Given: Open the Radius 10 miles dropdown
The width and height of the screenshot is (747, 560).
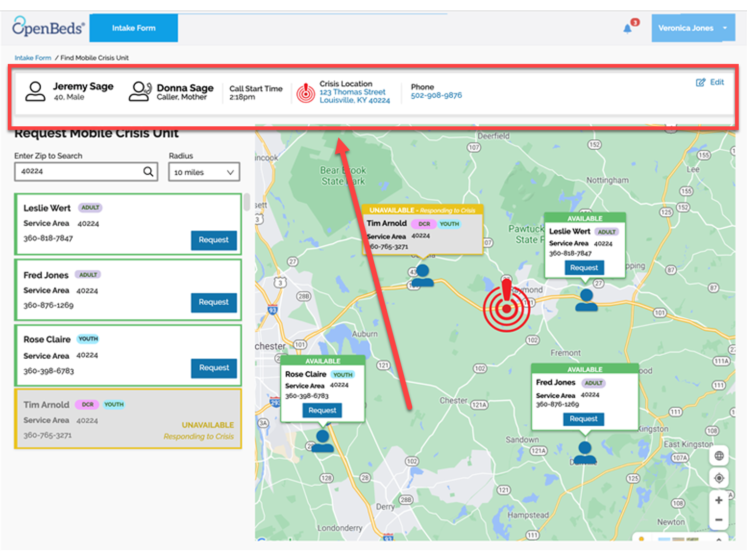Looking at the screenshot, I should tap(204, 172).
